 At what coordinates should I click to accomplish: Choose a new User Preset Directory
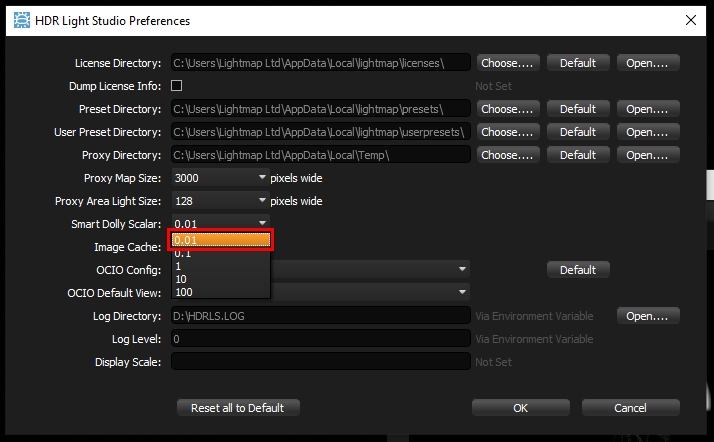coord(508,132)
